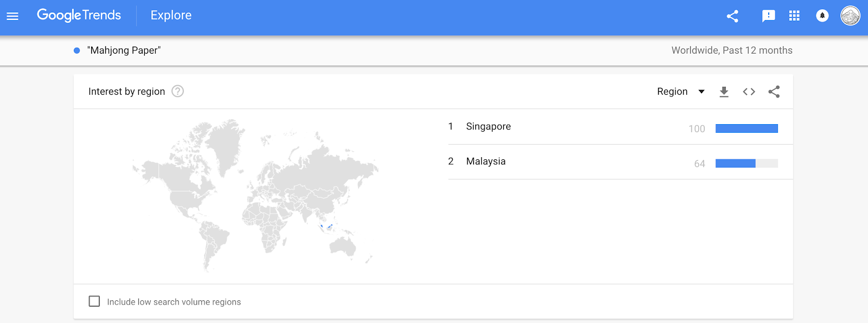Go to the Explore section
Image resolution: width=868 pixels, height=323 pixels.
click(x=171, y=15)
